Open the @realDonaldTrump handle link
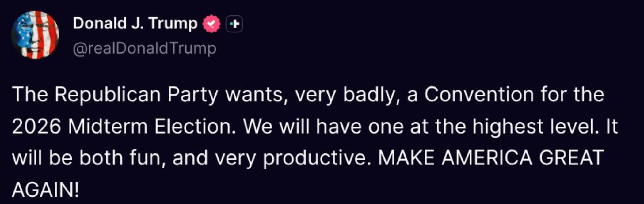Screen dimensions: 644x204 [x=145, y=48]
